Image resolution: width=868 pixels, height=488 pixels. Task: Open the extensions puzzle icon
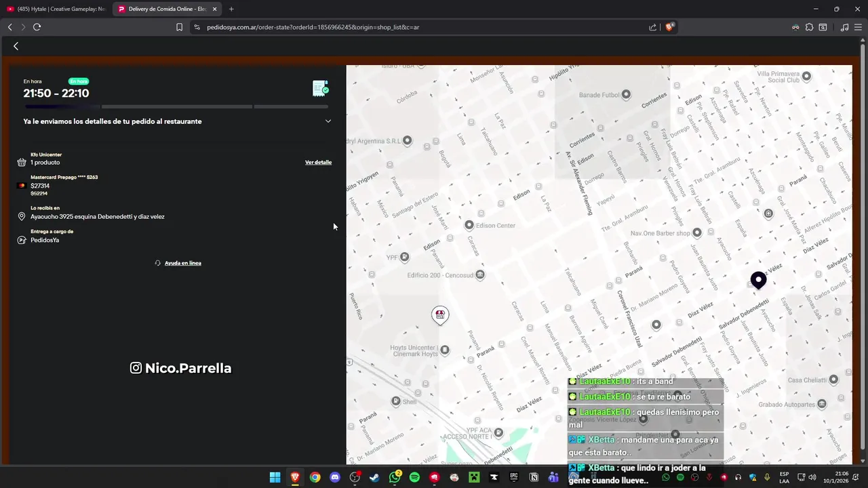[809, 27]
